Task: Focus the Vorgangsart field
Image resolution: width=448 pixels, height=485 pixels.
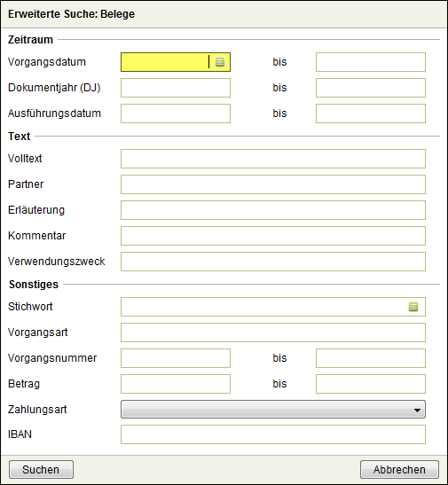Action: [x=273, y=332]
